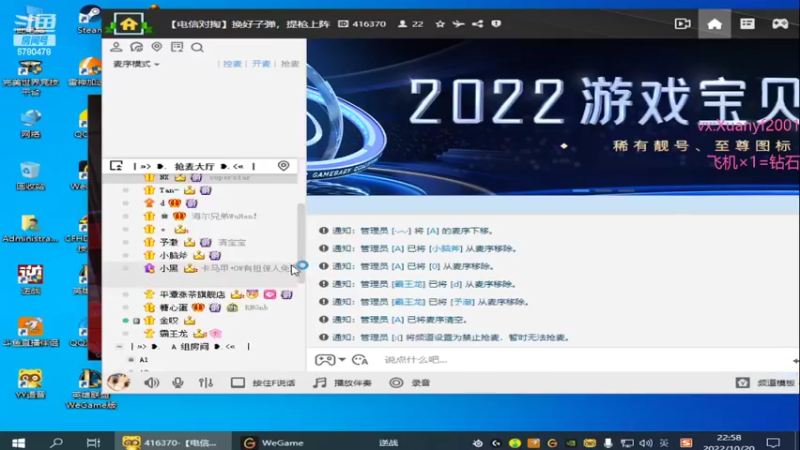Image resolution: width=800 pixels, height=450 pixels.
Task: Open the Windows Start menu
Action: (18, 442)
